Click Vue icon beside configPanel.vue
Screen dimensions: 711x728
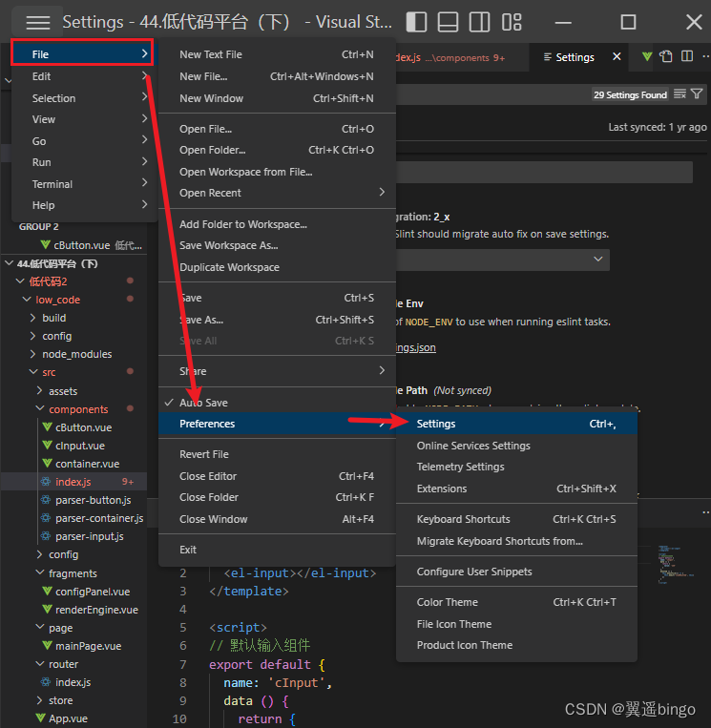[47, 591]
